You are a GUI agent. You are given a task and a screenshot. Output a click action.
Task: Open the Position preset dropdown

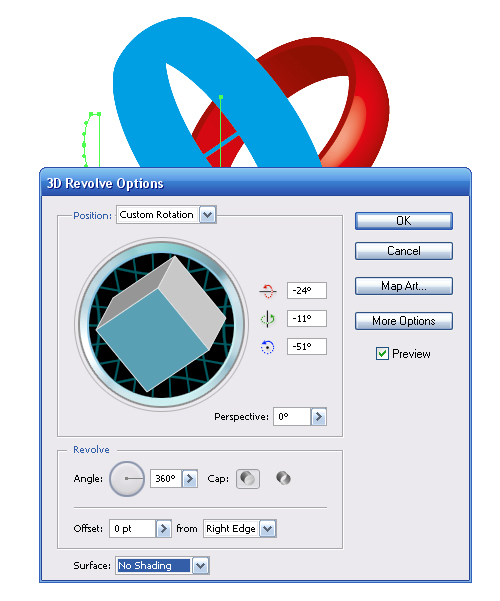point(207,215)
